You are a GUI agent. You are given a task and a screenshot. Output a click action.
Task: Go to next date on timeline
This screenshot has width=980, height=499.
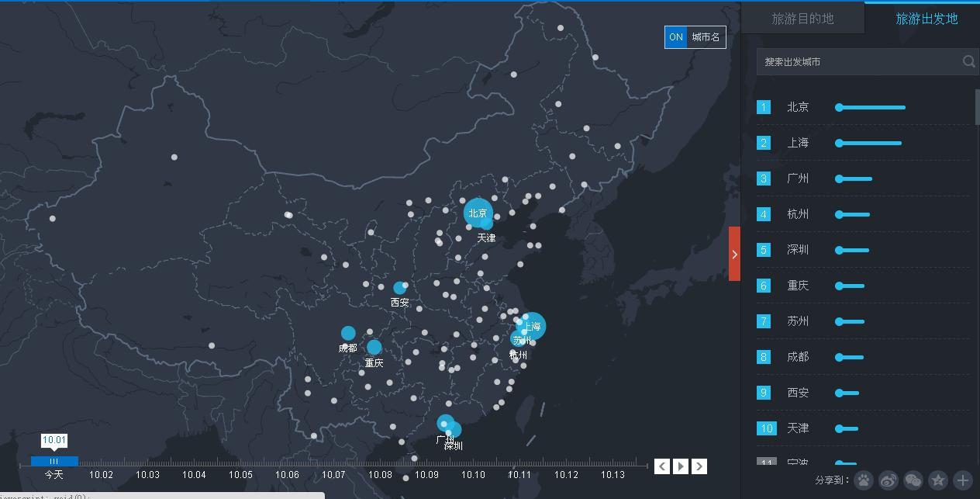(x=699, y=466)
